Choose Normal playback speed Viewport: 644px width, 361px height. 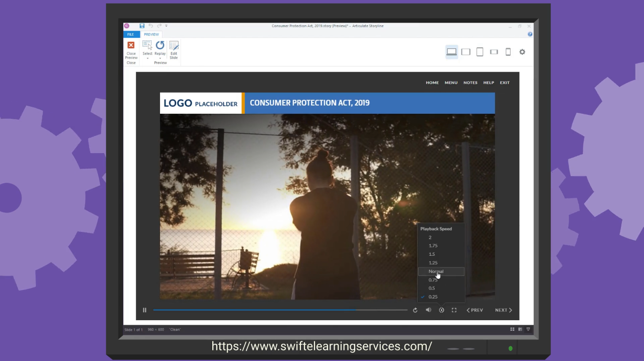coord(441,271)
